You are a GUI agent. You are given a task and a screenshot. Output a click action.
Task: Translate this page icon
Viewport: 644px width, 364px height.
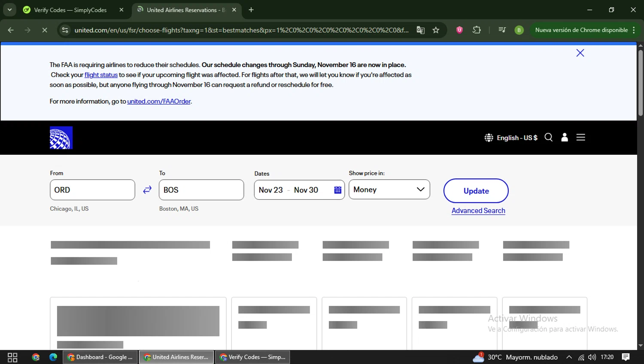[x=421, y=30]
